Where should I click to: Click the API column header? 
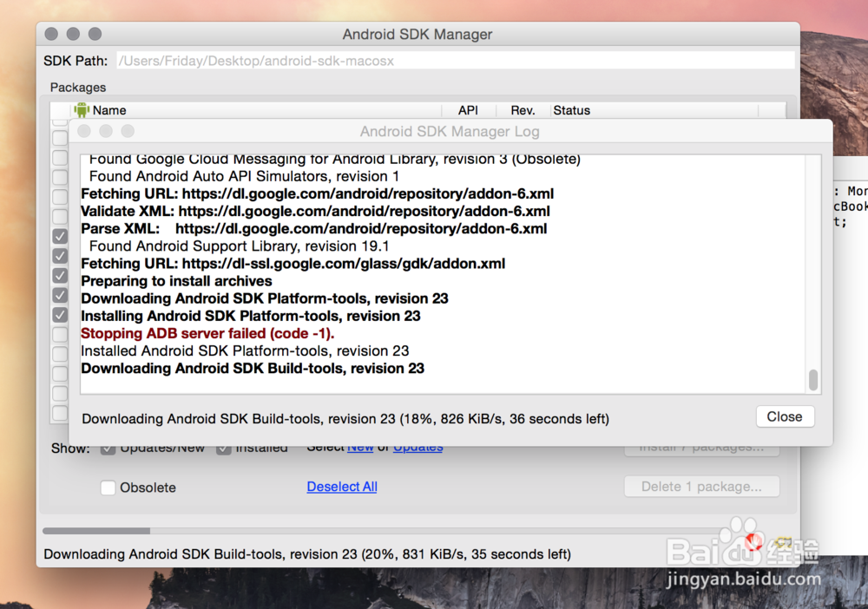tap(468, 110)
